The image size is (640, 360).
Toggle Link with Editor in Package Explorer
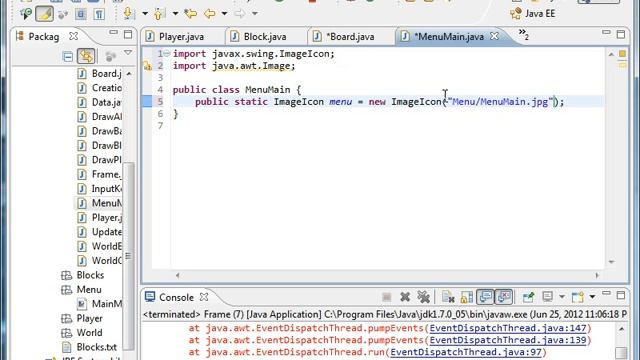(86, 56)
